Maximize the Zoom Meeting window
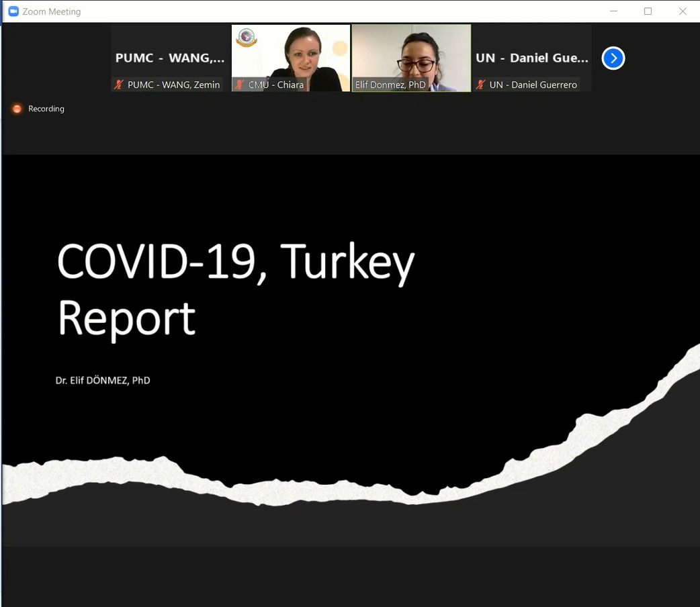The width and height of the screenshot is (700, 607). tap(648, 11)
